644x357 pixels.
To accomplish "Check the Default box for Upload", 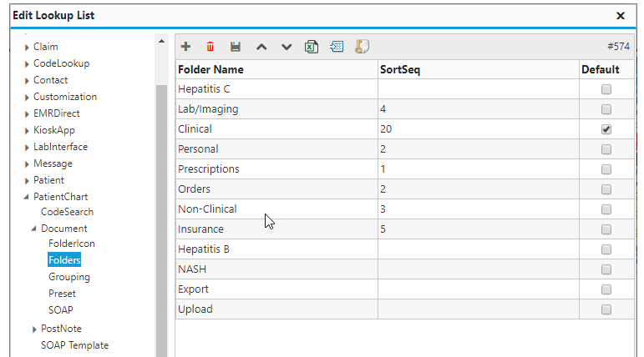I will pos(606,309).
